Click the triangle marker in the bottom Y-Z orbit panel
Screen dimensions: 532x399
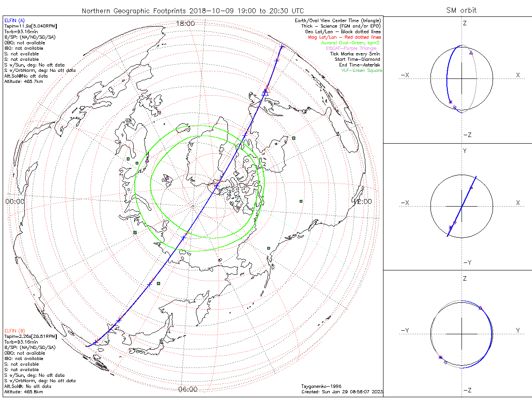point(481,308)
